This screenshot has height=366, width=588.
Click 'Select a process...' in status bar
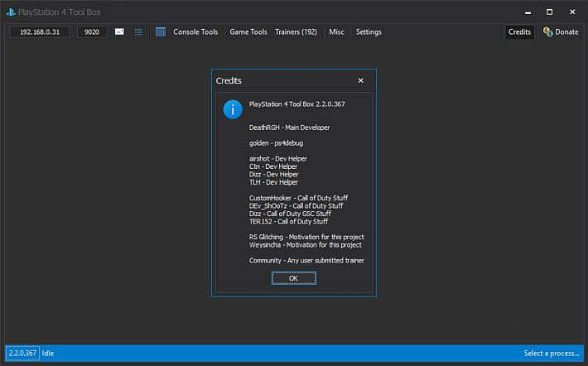[x=552, y=354]
